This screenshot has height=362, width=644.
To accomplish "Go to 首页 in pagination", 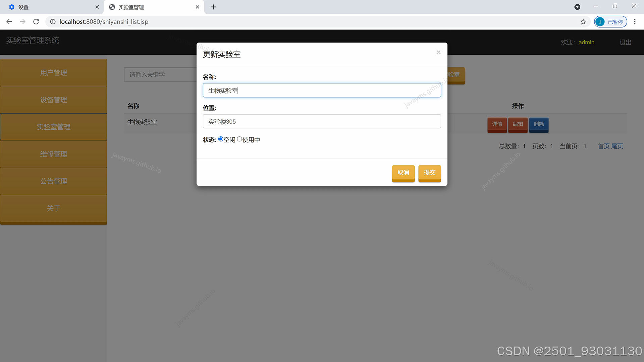I will pyautogui.click(x=604, y=146).
